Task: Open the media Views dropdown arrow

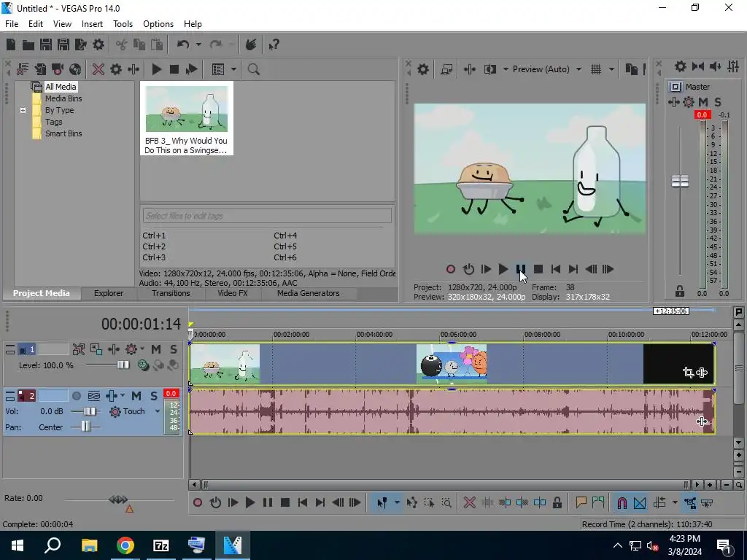Action: point(233,69)
